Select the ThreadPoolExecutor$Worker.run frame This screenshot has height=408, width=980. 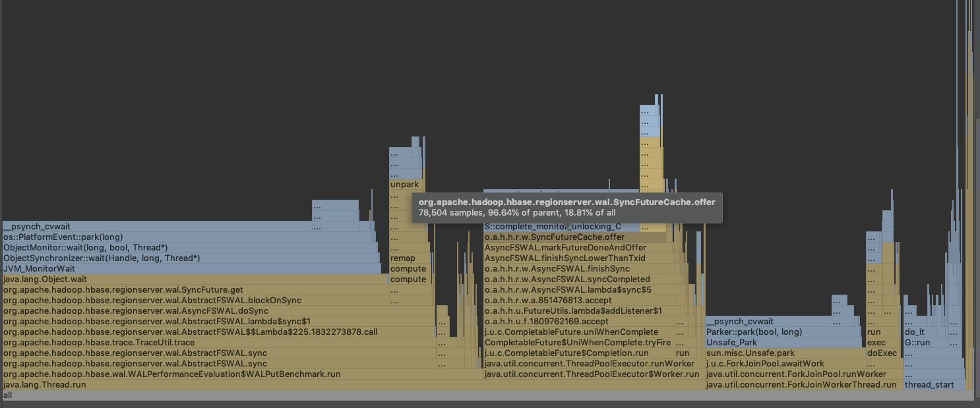(x=594, y=374)
